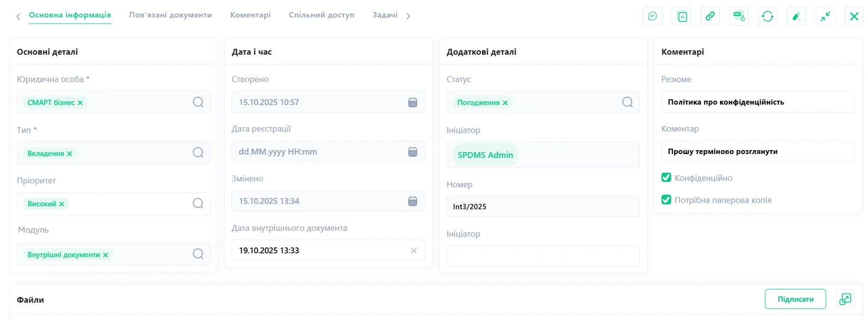The width and height of the screenshot is (868, 320).
Task: Click the Номер field Int3/2025
Action: (x=543, y=206)
